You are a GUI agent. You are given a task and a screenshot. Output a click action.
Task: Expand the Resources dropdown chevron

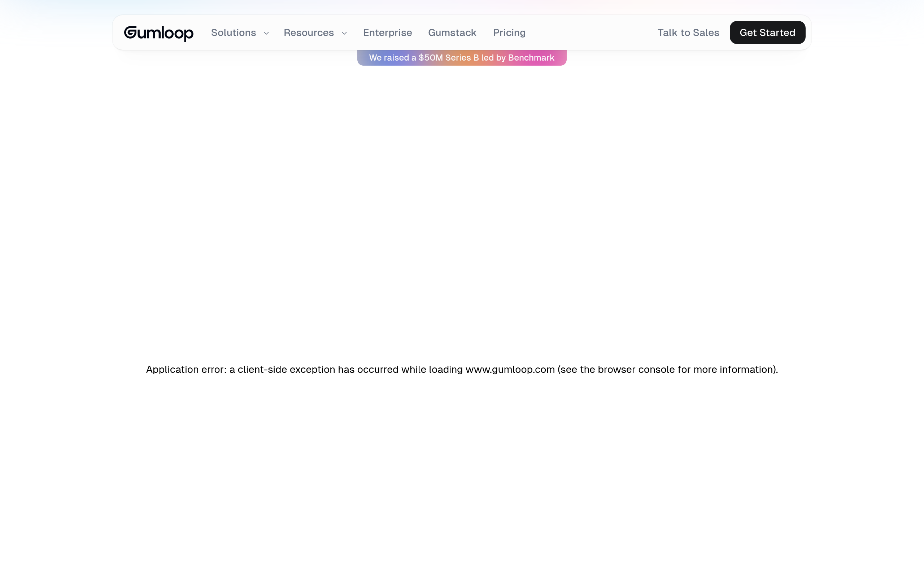coord(344,33)
